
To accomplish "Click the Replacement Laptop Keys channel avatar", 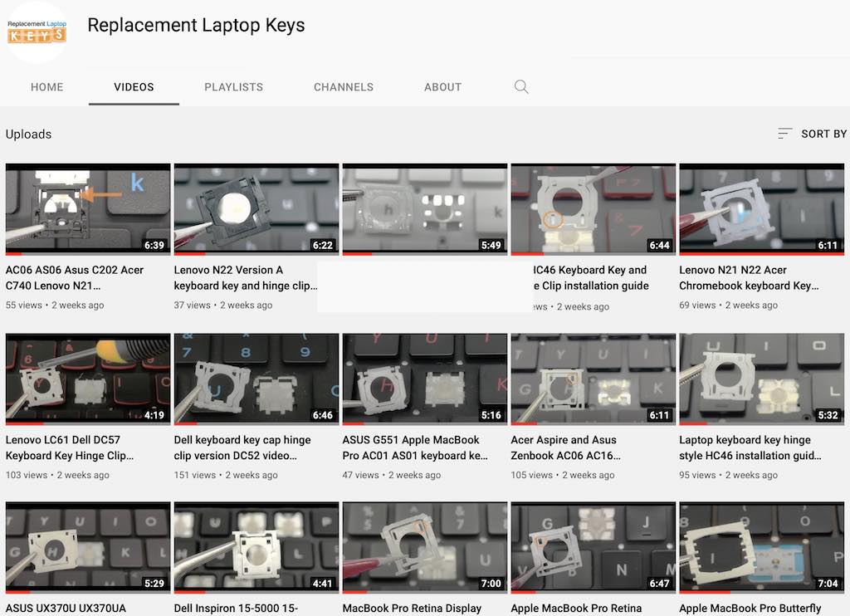I will (37, 32).
